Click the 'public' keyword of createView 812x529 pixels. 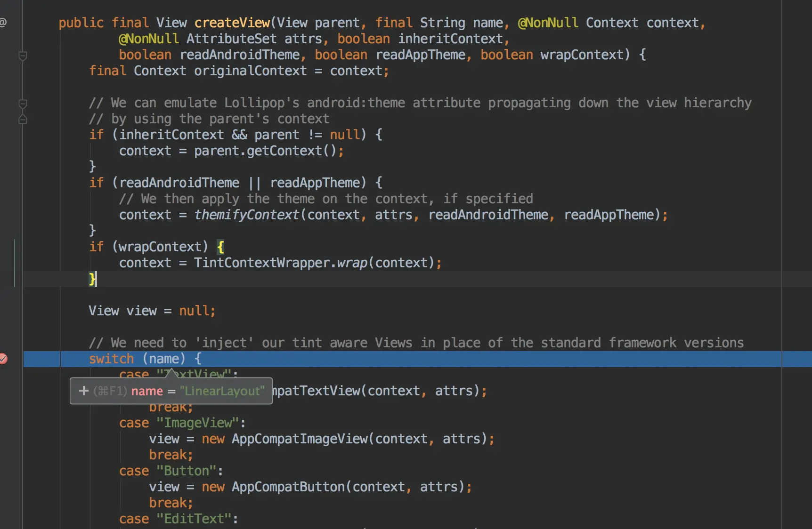[x=81, y=23]
